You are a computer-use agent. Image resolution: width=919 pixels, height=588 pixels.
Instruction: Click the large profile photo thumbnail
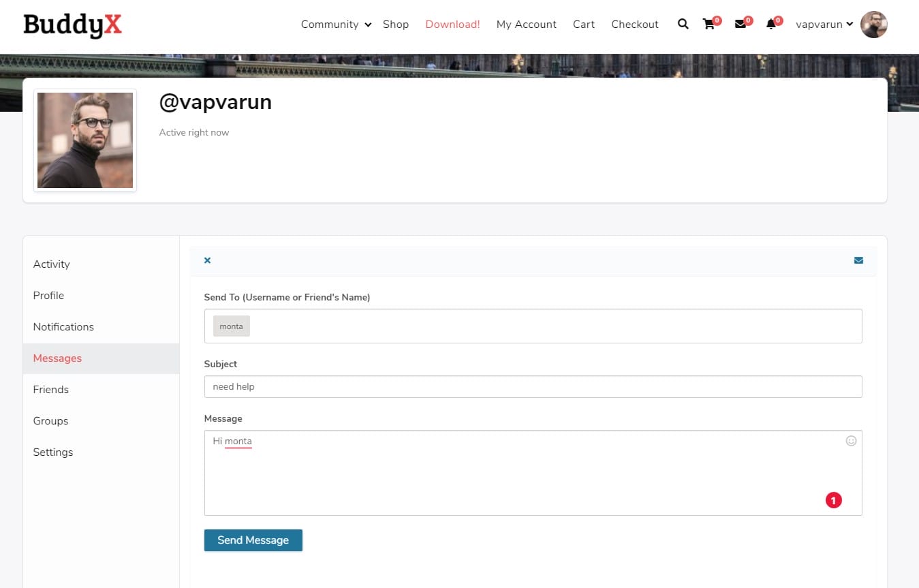(85, 140)
